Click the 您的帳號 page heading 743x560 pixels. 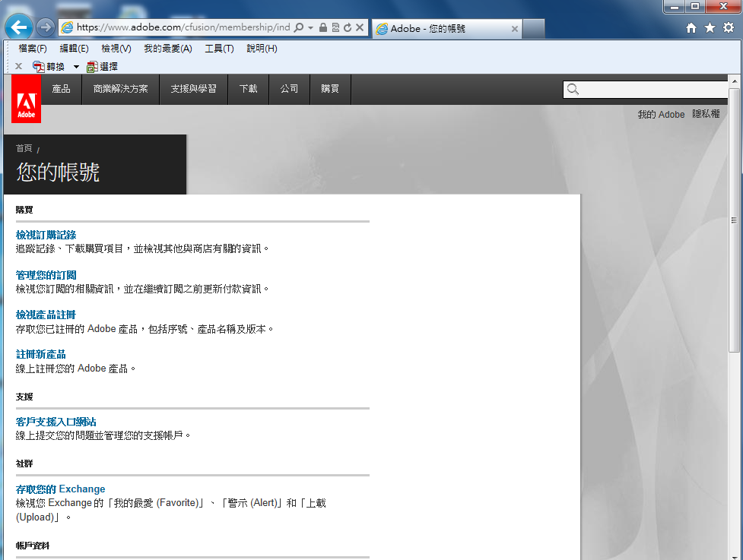(58, 172)
